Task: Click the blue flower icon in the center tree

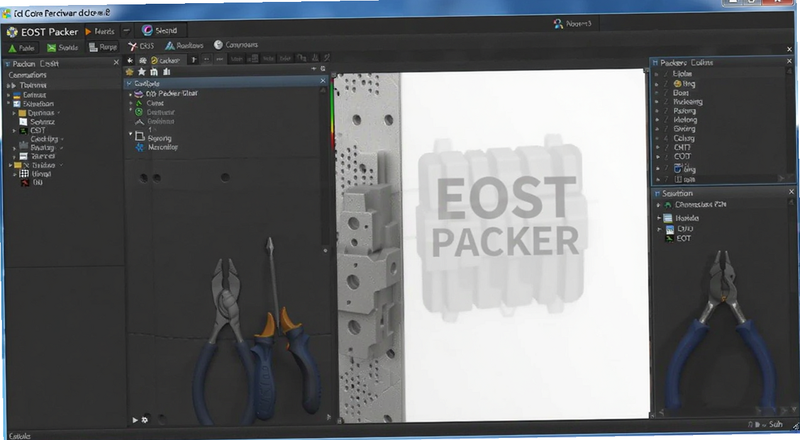Action: coord(139,148)
